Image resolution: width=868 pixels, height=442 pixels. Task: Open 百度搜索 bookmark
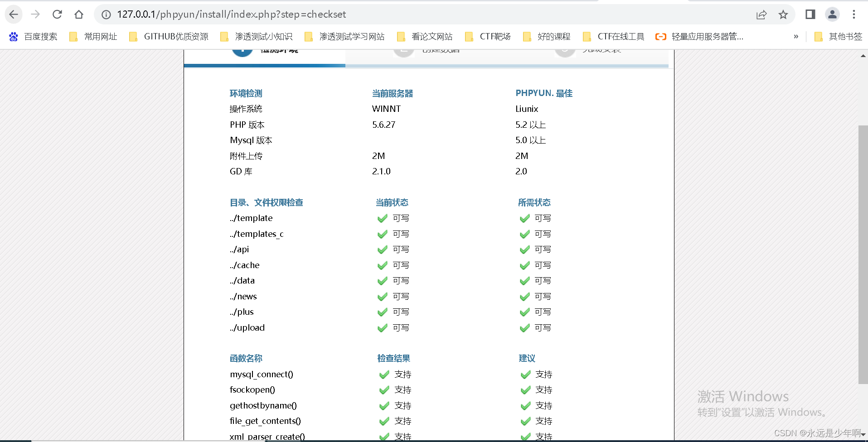33,37
